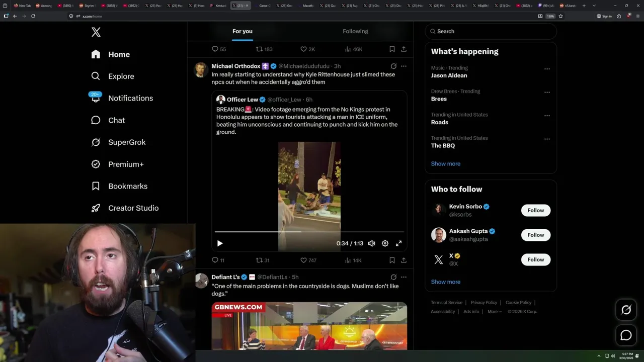The image size is (644, 362).
Task: Click the Search input field
Action: [x=491, y=31]
